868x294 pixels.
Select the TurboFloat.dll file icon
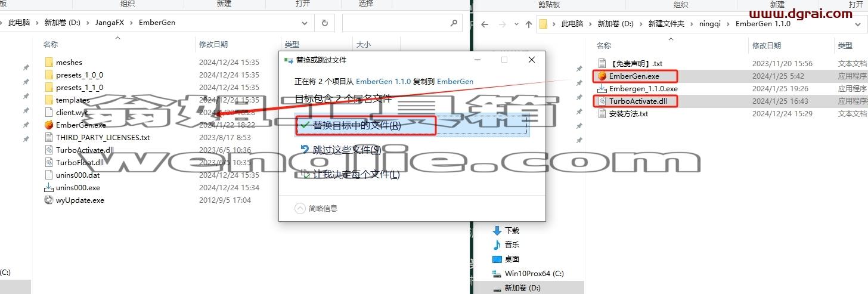49,162
